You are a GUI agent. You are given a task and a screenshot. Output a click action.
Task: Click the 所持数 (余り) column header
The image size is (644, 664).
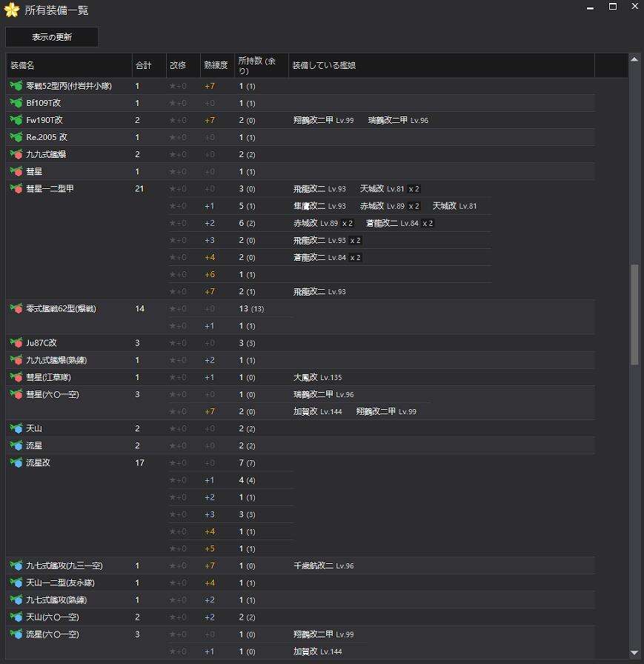pyautogui.click(x=262, y=65)
